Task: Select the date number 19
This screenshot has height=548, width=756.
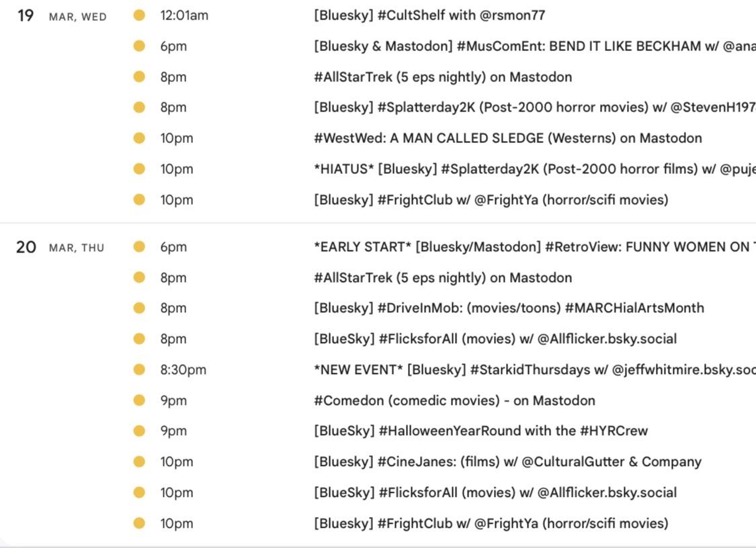Action: click(26, 16)
